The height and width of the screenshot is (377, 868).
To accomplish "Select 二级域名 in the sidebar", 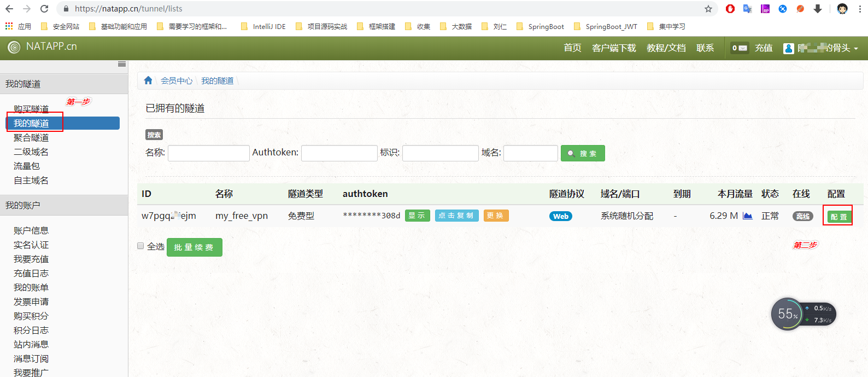I will [31, 152].
